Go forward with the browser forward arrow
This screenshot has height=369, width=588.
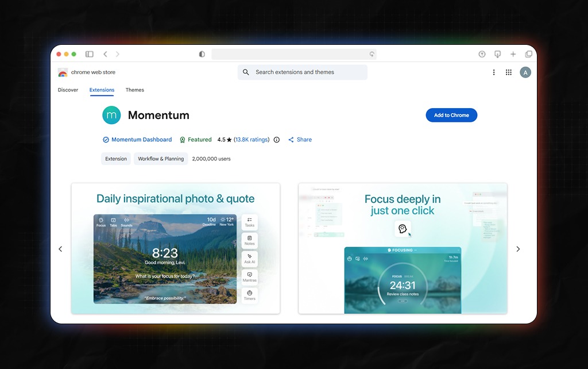[117, 54]
